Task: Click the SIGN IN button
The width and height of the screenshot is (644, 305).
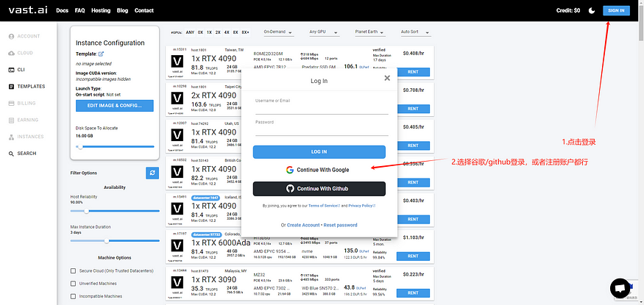Action: pos(616,11)
